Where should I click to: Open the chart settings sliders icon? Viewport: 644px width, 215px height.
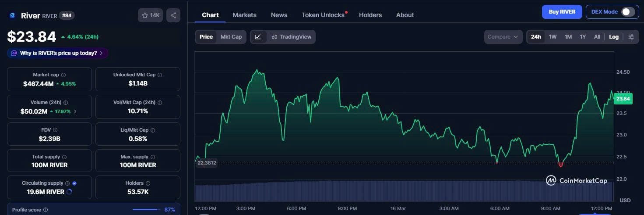[631, 37]
